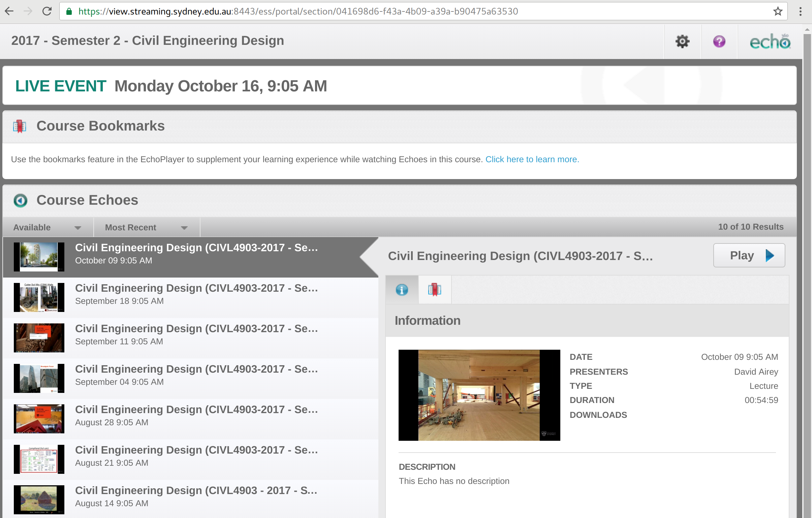Follow the Click here to learn more link
812x518 pixels.
pyautogui.click(x=532, y=159)
